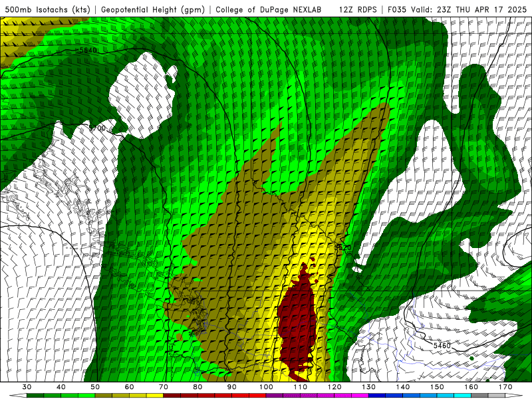Click the 'Valid: 23Z THU APR 17 2025' text

click(x=469, y=9)
